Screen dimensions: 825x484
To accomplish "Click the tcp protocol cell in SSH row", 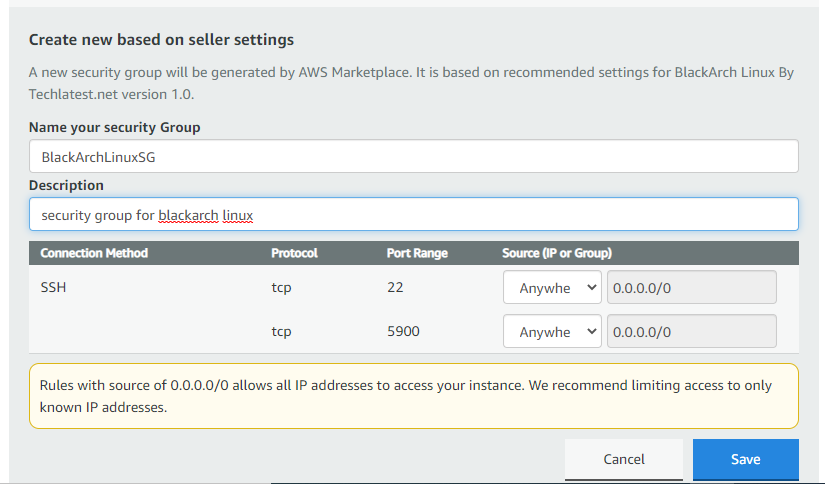I will click(x=281, y=288).
